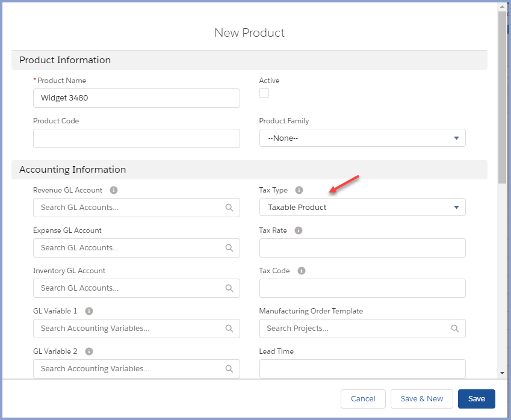Show info tooltip for GL Variable 2

(89, 351)
